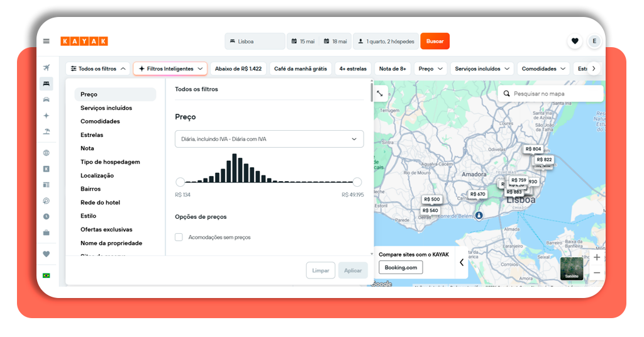
Task: Change the check-out date 18 mai
Action: point(335,41)
